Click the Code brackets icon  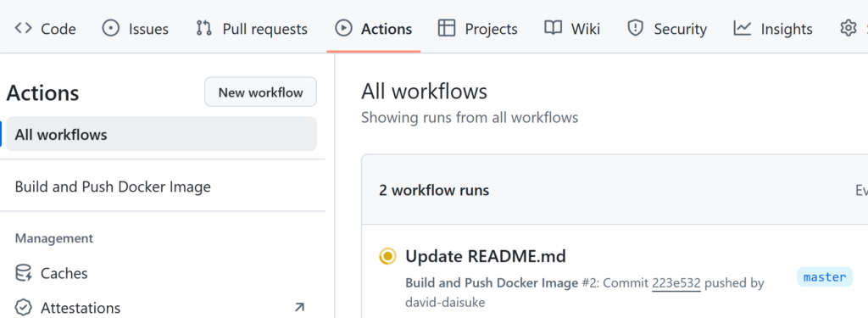[x=23, y=28]
